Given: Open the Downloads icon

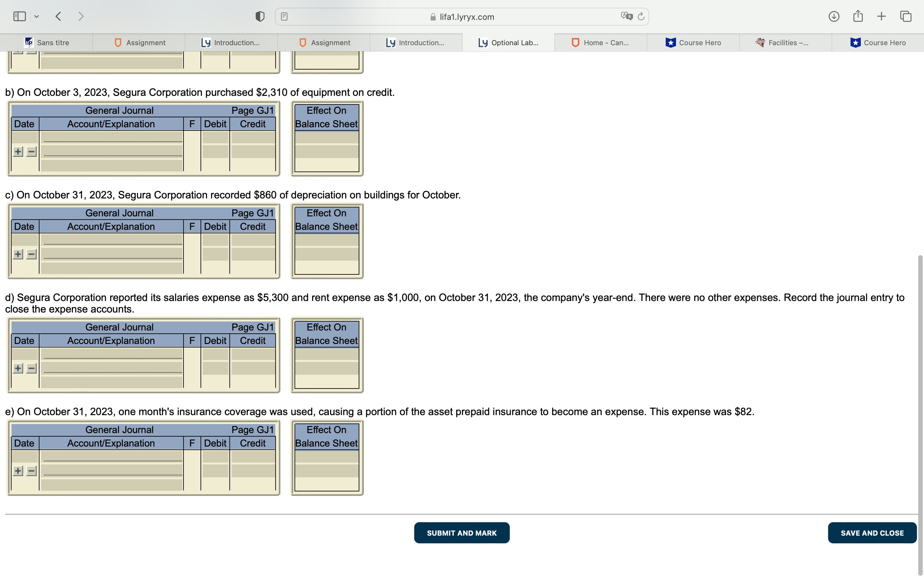Looking at the screenshot, I should [834, 16].
